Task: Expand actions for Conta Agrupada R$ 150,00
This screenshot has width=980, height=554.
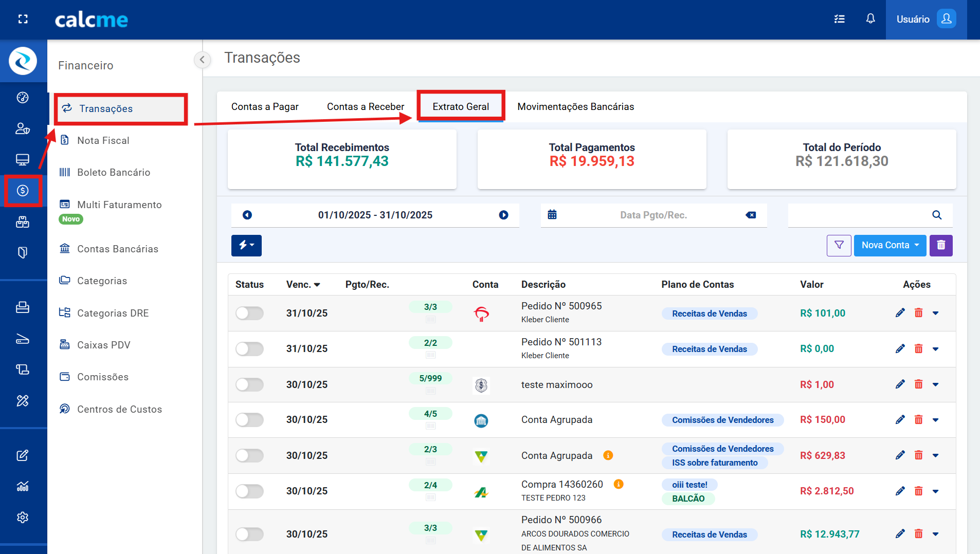Action: pyautogui.click(x=935, y=420)
